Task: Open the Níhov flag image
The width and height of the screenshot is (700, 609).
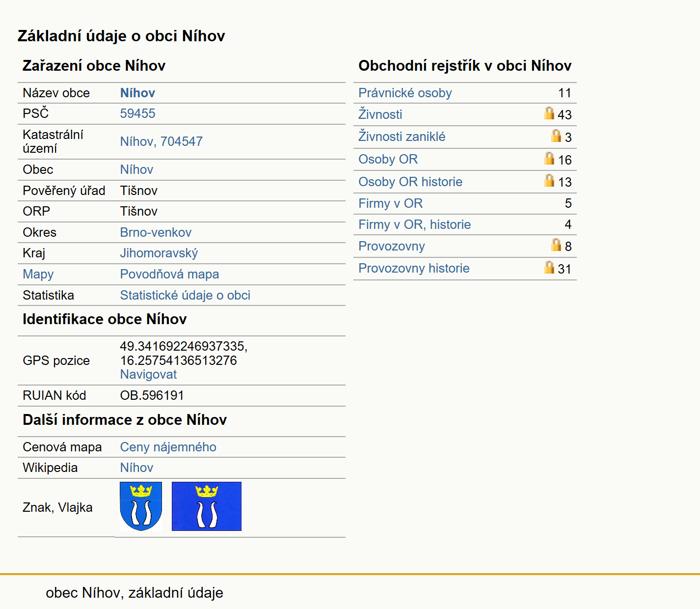Action: (207, 506)
